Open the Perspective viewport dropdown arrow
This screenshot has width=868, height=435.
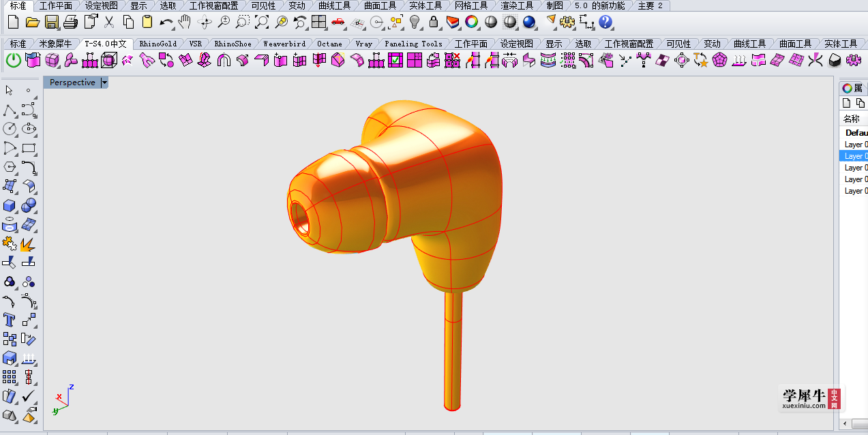tap(104, 82)
